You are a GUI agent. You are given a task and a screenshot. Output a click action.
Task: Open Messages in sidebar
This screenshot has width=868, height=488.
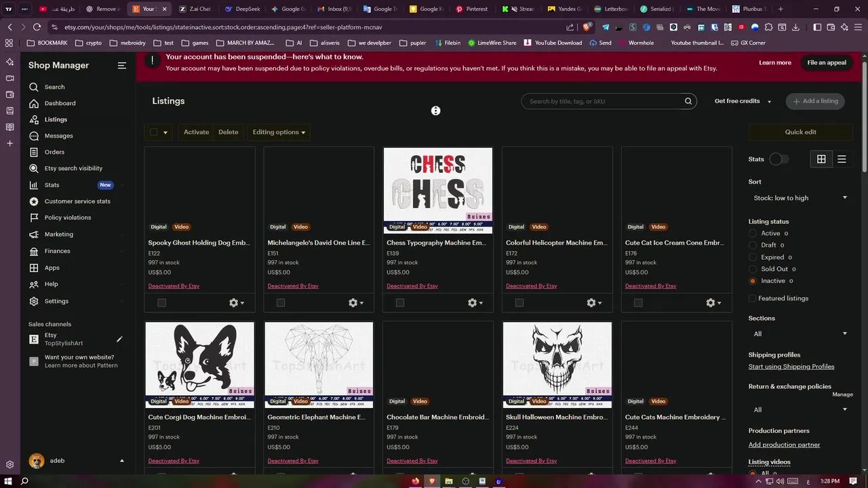(58, 136)
